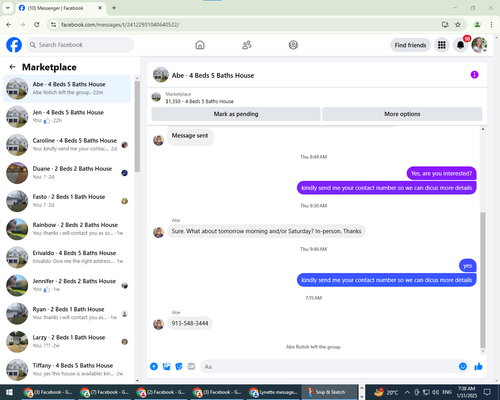Open Larzy 2 Beds 1 Bath conversation
This screenshot has width=500, height=400.
(67, 341)
